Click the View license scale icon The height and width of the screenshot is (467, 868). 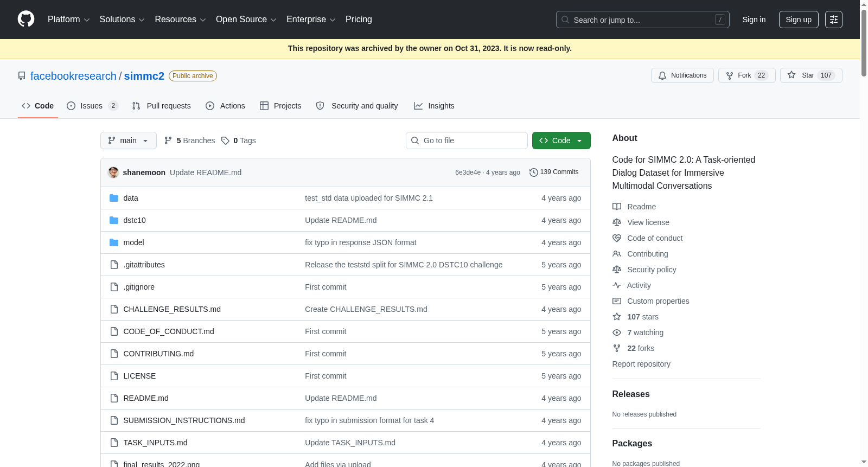tap(617, 222)
